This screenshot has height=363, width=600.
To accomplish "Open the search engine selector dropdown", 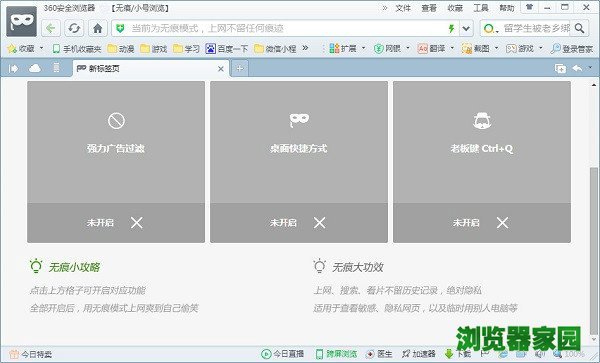I will click(x=491, y=28).
